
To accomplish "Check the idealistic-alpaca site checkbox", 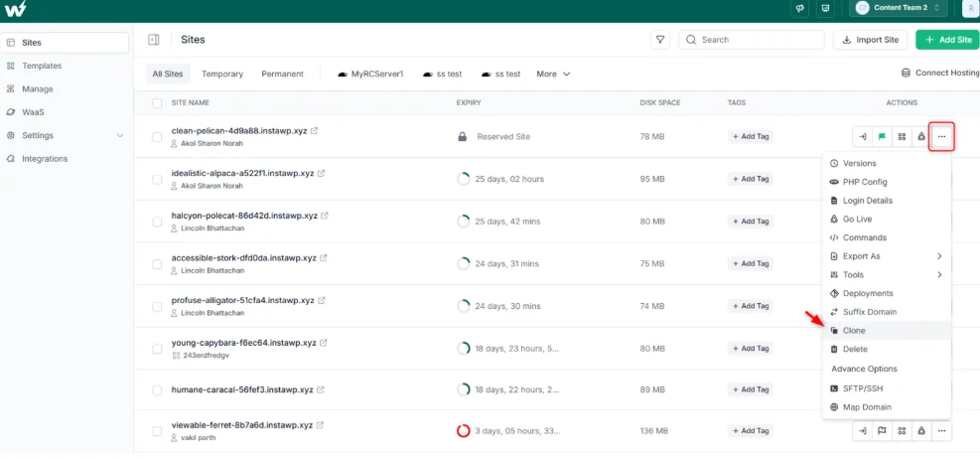I will pos(157,180).
